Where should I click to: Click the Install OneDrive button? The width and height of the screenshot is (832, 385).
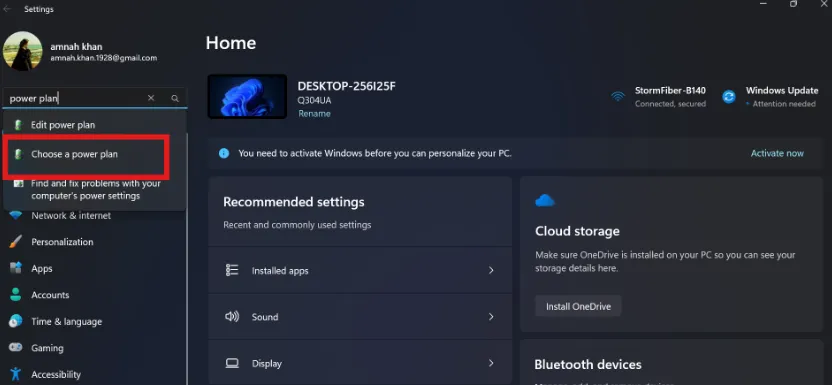(x=578, y=306)
